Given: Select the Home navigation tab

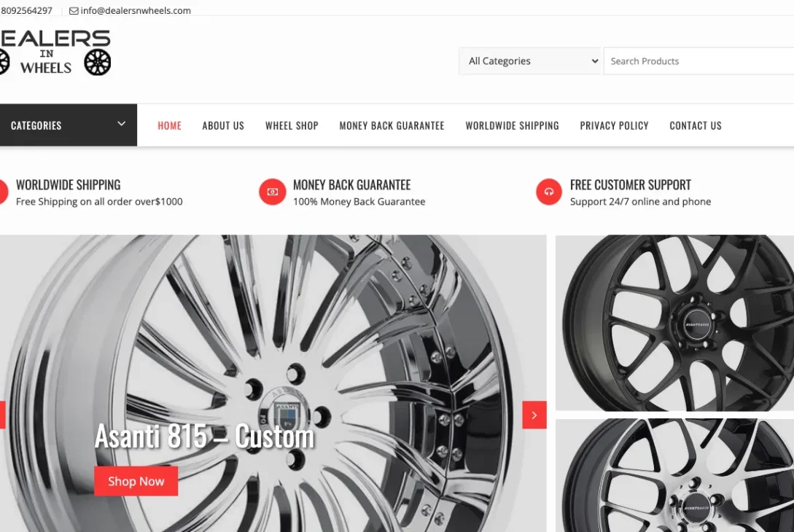Looking at the screenshot, I should pos(169,125).
